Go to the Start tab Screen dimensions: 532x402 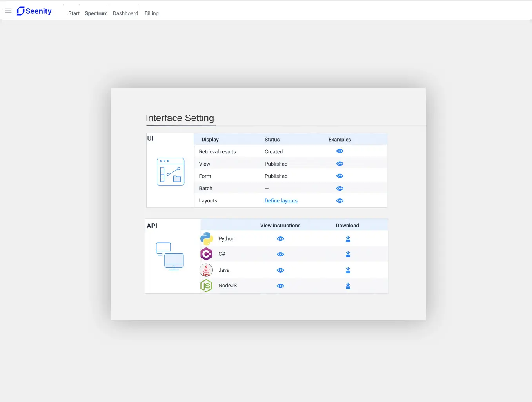pyautogui.click(x=74, y=13)
